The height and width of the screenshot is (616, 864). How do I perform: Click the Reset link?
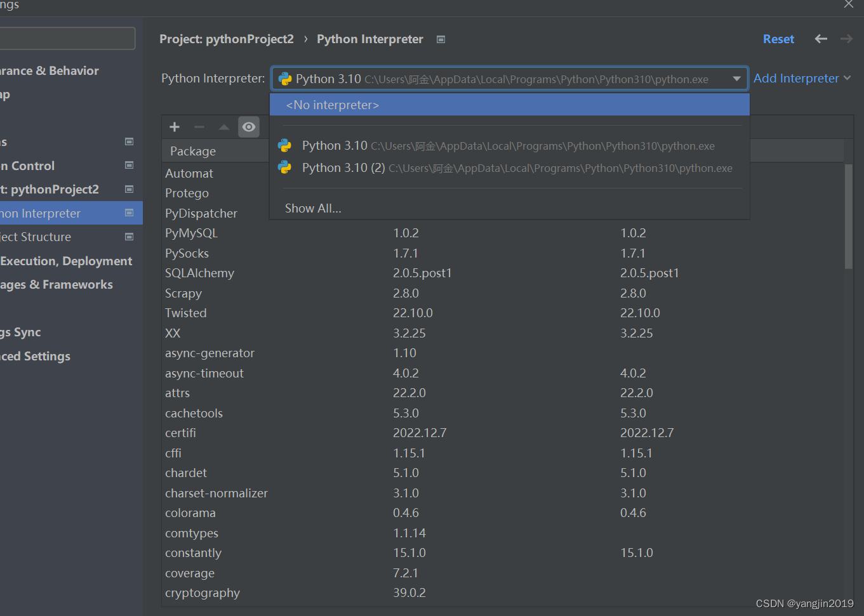[778, 39]
